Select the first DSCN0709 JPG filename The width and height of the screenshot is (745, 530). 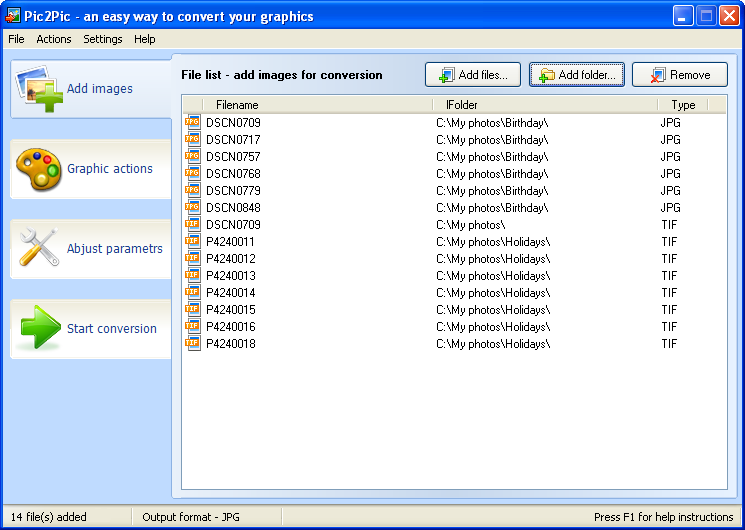click(233, 123)
